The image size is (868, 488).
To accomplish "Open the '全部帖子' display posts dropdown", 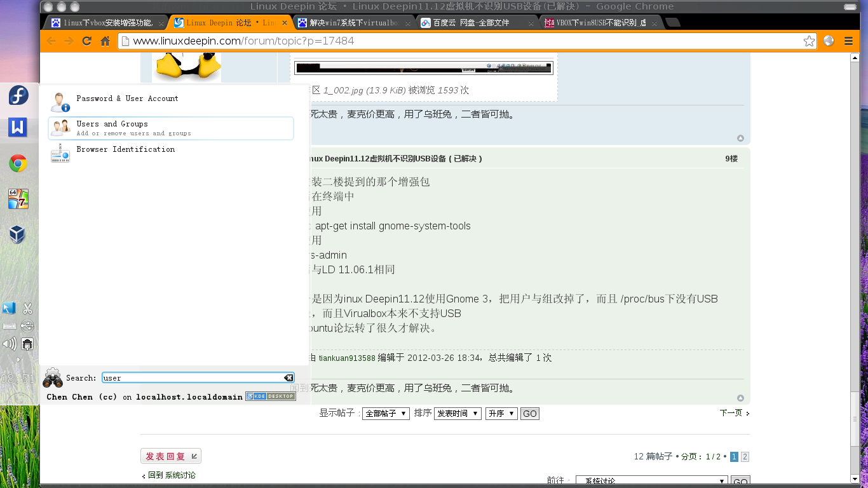I will pos(386,414).
